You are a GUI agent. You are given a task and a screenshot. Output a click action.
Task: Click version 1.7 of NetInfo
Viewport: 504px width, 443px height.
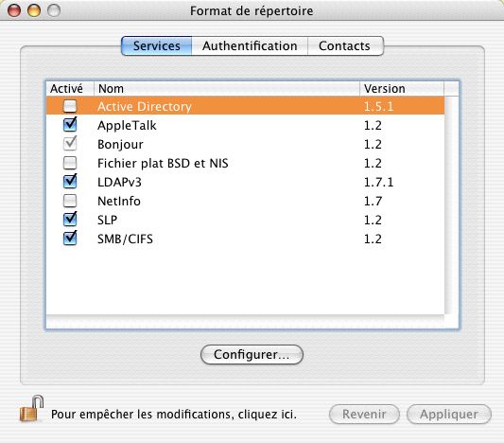point(373,201)
